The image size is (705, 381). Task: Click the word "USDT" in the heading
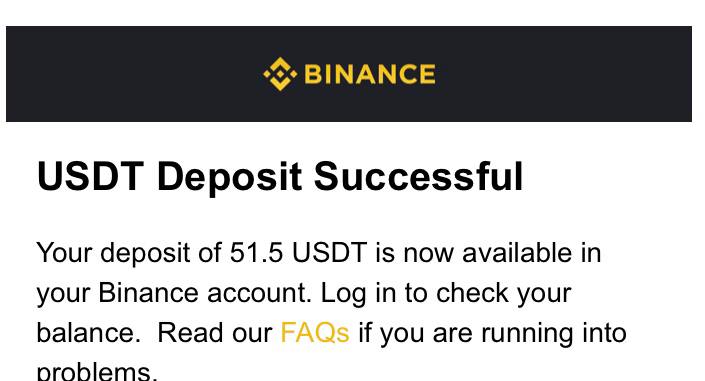coord(90,176)
